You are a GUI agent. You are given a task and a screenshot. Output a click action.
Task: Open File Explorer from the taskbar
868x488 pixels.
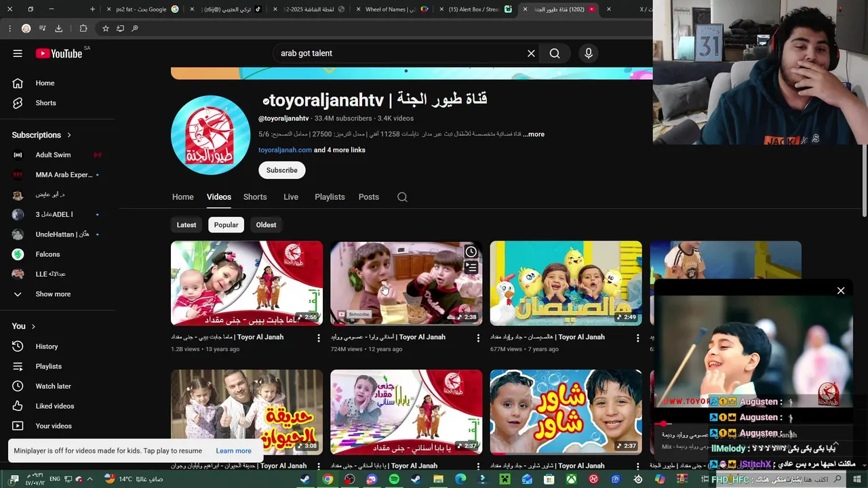pos(438,479)
